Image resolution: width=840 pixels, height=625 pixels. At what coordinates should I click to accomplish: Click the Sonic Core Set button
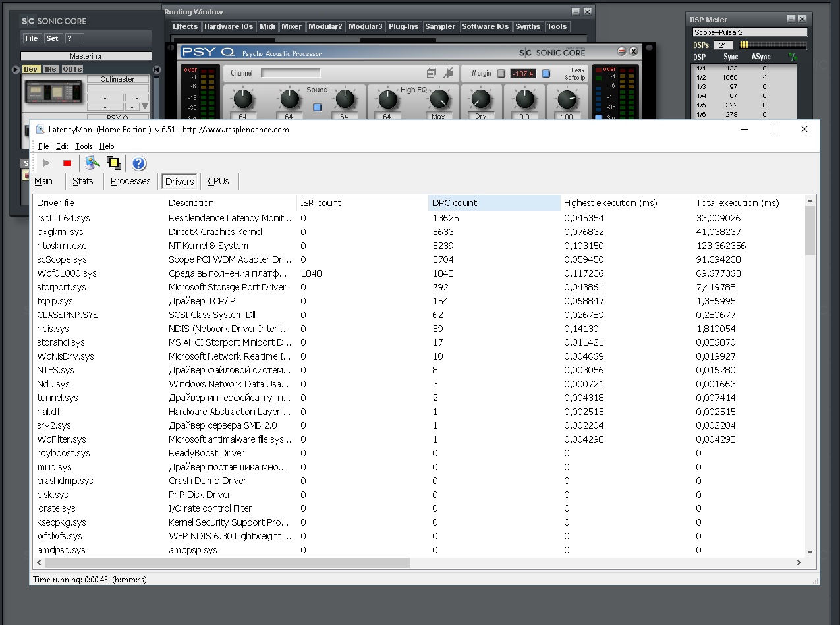[53, 38]
